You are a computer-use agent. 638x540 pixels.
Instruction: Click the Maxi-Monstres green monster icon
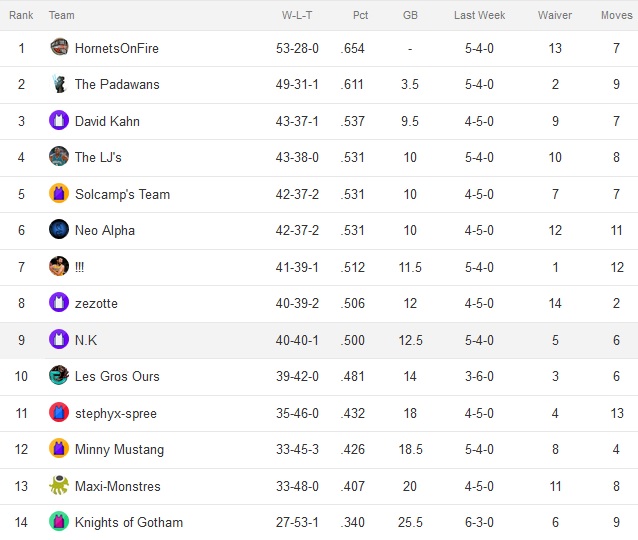click(x=59, y=485)
